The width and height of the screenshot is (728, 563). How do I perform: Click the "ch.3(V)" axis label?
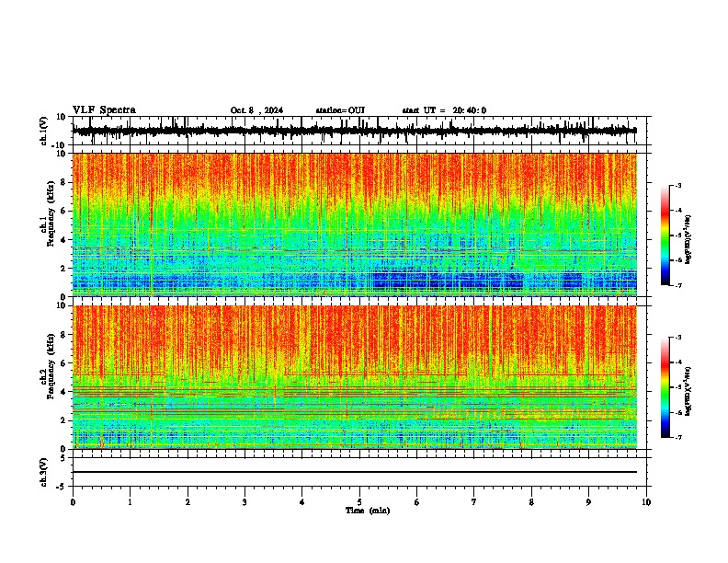click(44, 472)
